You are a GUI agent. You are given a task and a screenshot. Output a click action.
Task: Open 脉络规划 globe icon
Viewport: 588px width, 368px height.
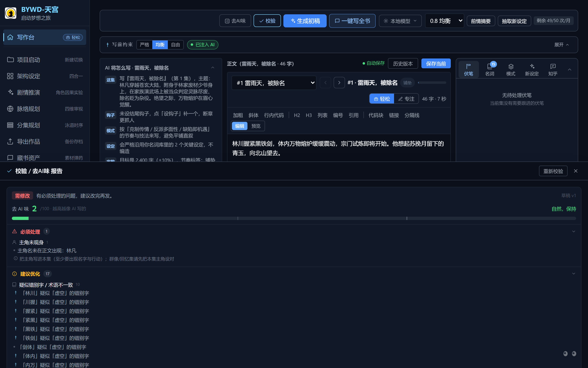tap(10, 109)
